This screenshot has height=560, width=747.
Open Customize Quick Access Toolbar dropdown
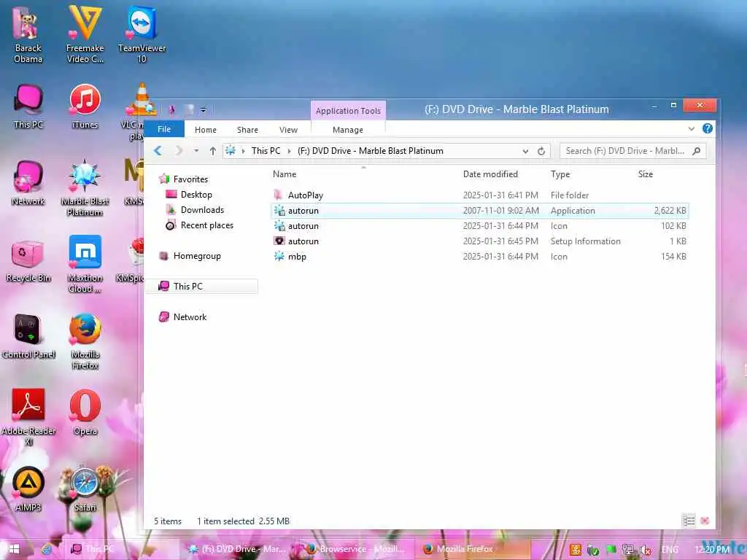(x=203, y=110)
